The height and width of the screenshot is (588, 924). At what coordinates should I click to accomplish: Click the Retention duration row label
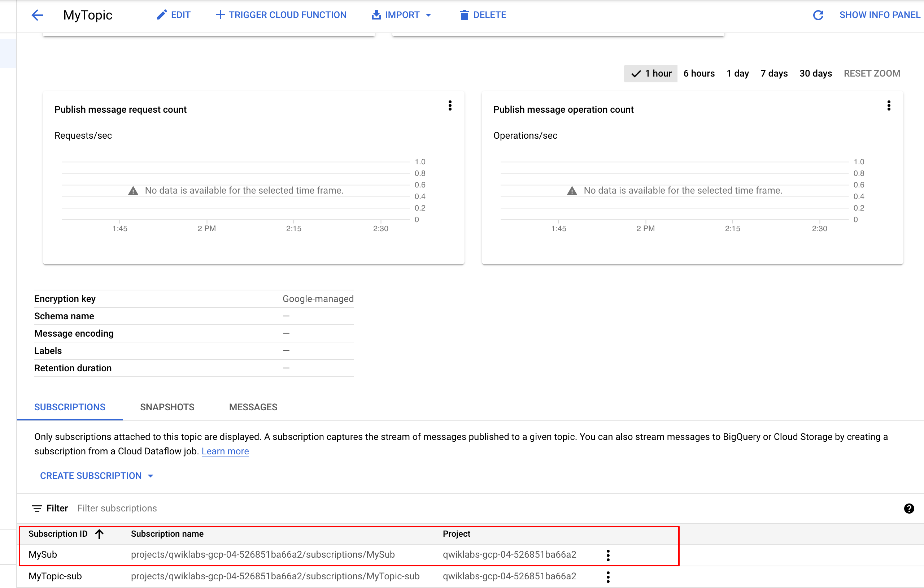pyautogui.click(x=73, y=368)
